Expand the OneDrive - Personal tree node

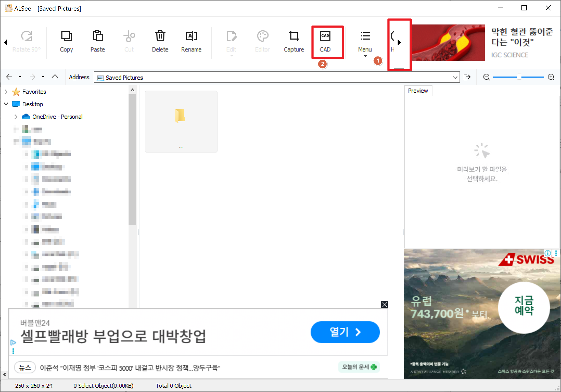[x=16, y=117]
